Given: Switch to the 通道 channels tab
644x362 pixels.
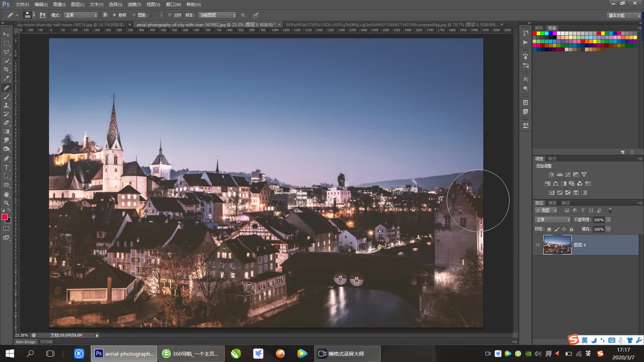Looking at the screenshot, I should (552, 203).
